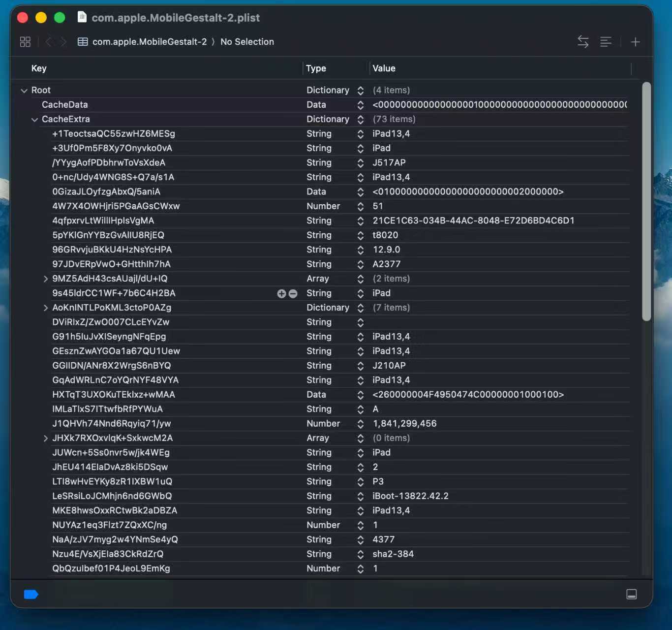Click the minus button on 9s45ldrCC1WF row
672x630 pixels.
pos(293,293)
